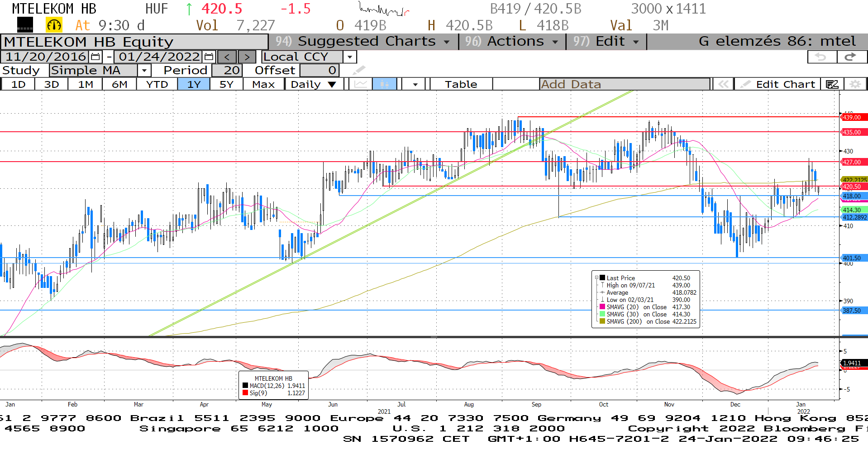Click the 418.00 blue price label
Screen dimensions: 868x464
point(854,196)
